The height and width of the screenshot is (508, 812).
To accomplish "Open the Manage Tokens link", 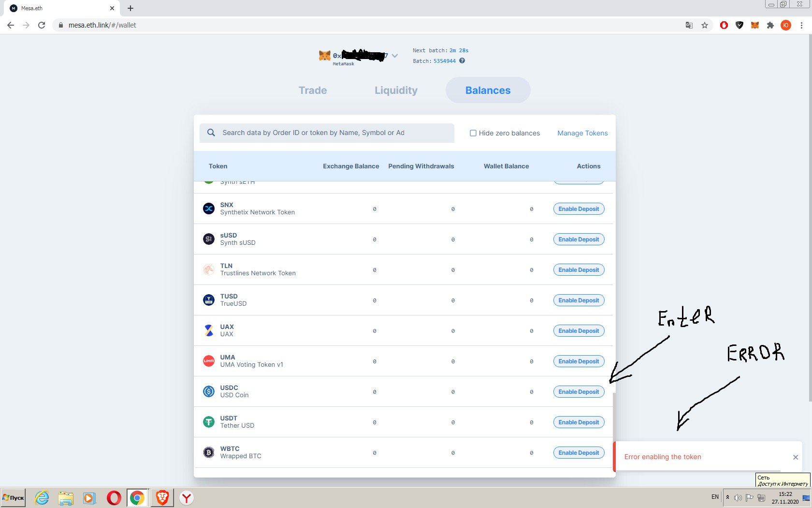I will [x=582, y=133].
